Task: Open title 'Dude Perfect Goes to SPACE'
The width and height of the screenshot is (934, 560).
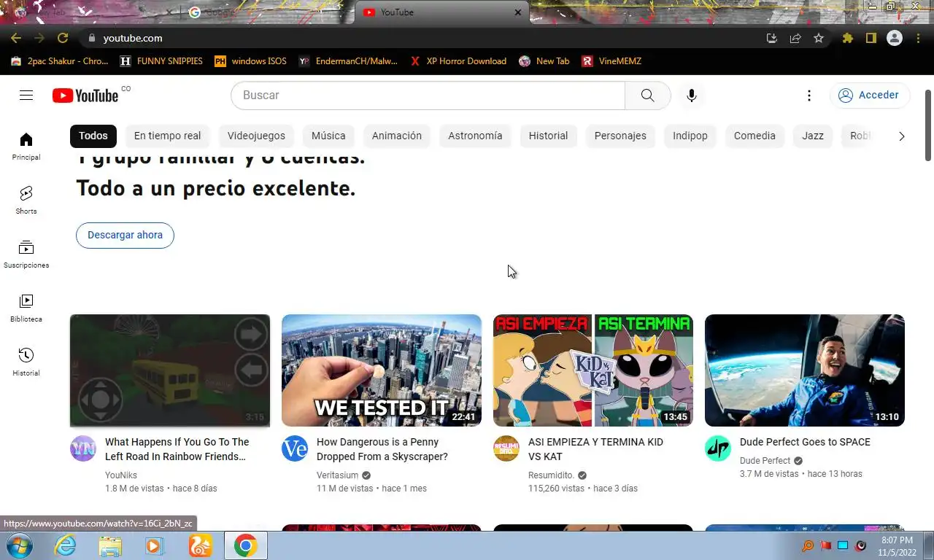Action: (805, 442)
